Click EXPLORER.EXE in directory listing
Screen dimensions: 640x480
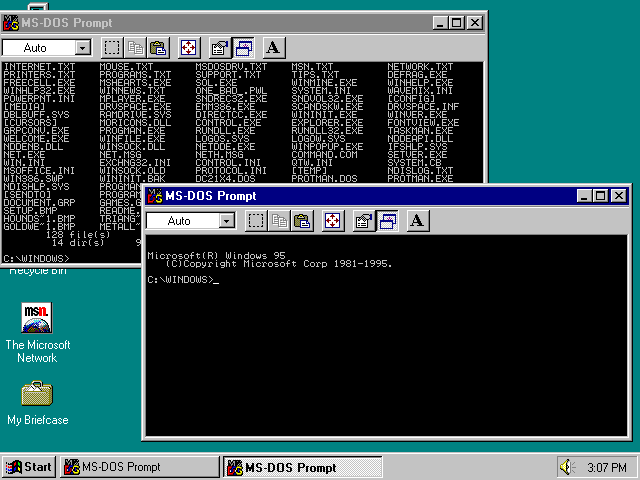(x=327, y=122)
